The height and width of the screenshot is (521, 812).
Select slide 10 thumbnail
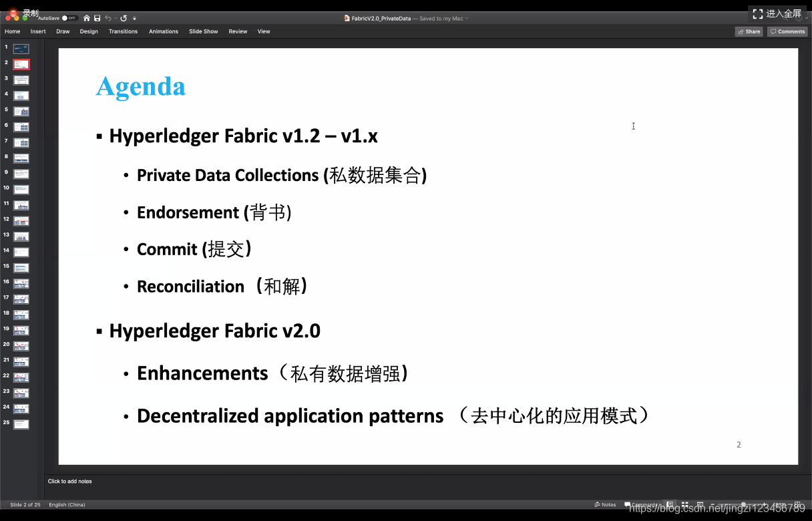[x=21, y=190]
